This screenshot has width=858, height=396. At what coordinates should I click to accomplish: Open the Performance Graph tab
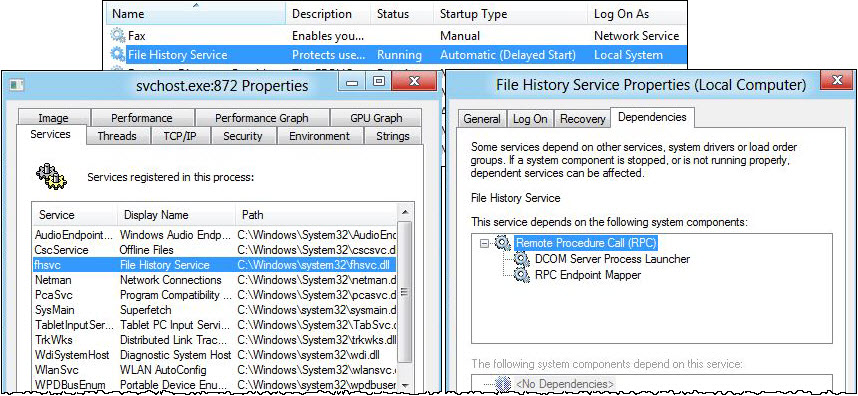(262, 118)
